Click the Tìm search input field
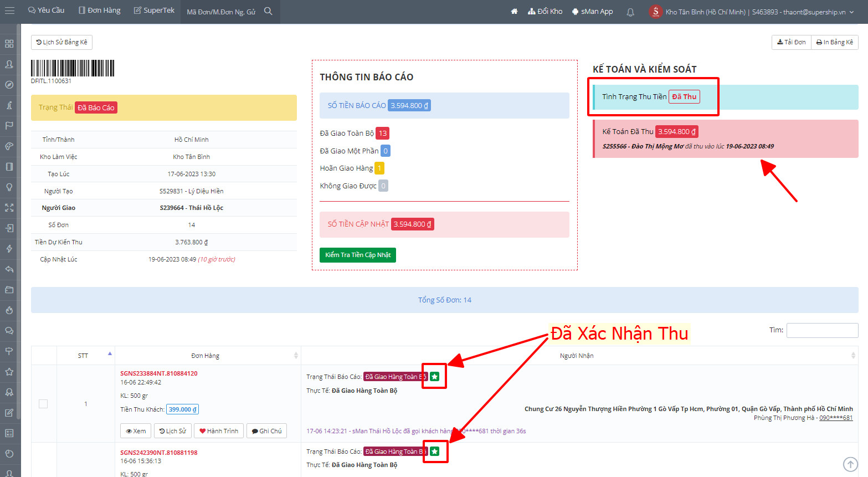Screen dimensions: 868x477 pyautogui.click(x=822, y=330)
